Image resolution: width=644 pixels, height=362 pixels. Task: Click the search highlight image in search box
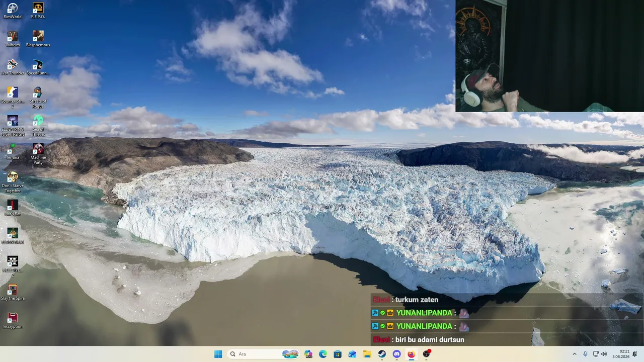[x=290, y=354]
